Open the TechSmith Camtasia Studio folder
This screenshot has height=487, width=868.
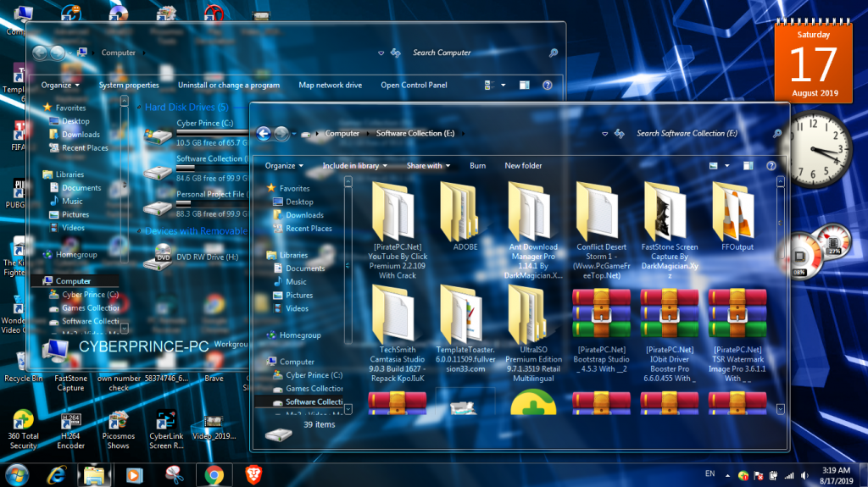coord(397,334)
